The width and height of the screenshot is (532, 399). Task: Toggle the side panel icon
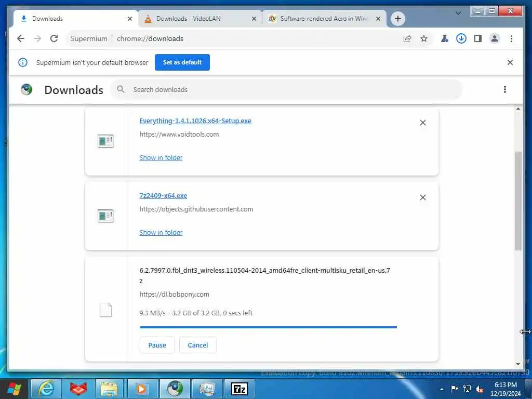(478, 38)
